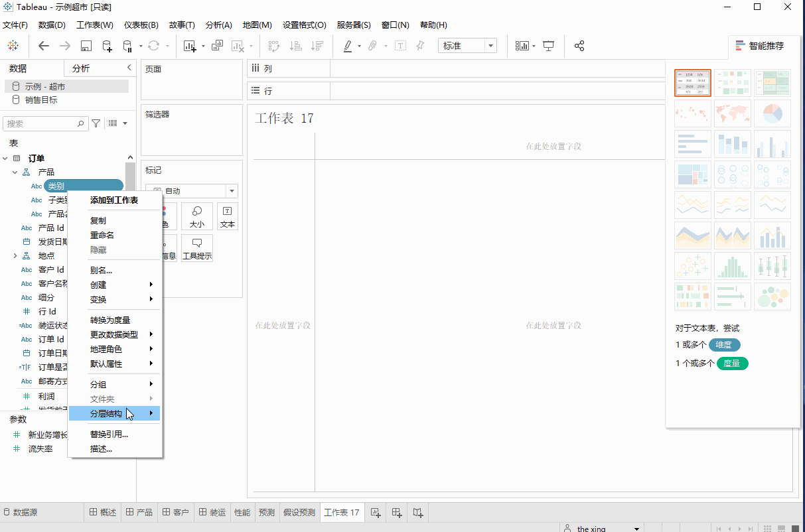Collapse the 订单 table tree
The width and height of the screenshot is (805, 532).
[x=5, y=159]
